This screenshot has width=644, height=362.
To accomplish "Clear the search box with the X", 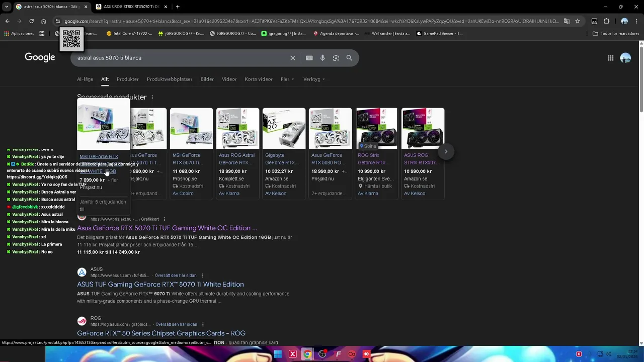I will tap(292, 58).
